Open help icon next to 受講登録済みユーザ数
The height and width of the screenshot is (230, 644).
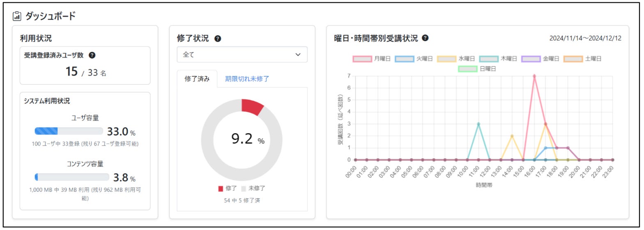92,55
